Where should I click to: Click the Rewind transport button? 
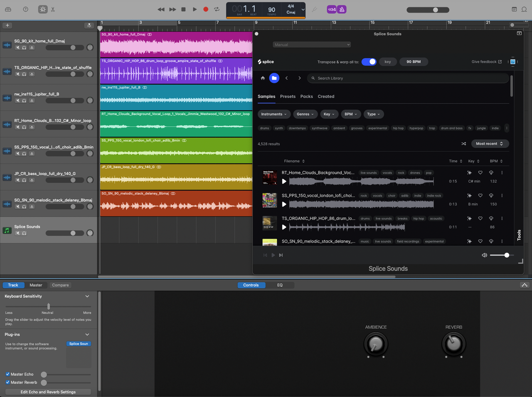pos(161,9)
